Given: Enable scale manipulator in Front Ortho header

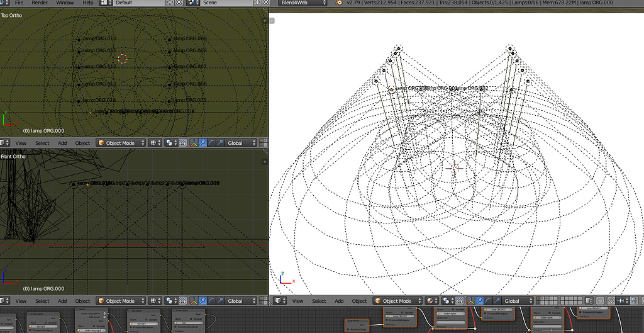Looking at the screenshot, I should tap(220, 301).
